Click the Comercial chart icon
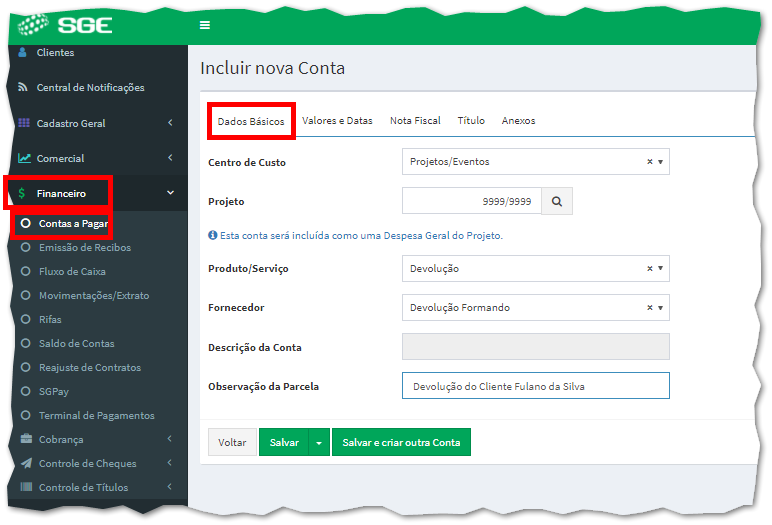This screenshot has width=772, height=525. tap(24, 158)
